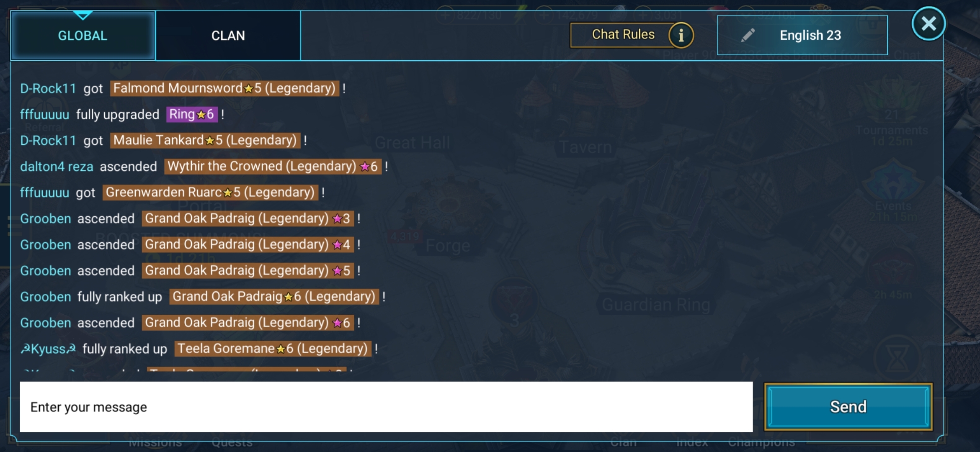Switch to the CLAN chat tab
The height and width of the screenshot is (452, 980).
tap(228, 36)
